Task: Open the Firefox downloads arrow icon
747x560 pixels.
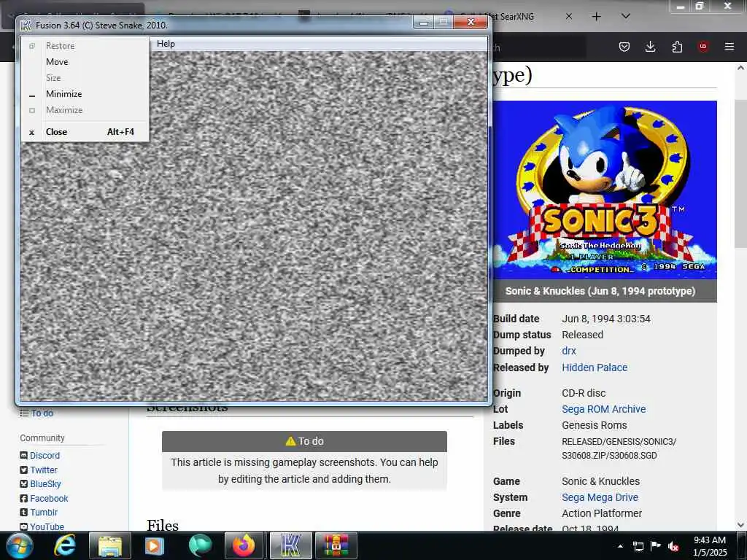Action: tap(650, 47)
